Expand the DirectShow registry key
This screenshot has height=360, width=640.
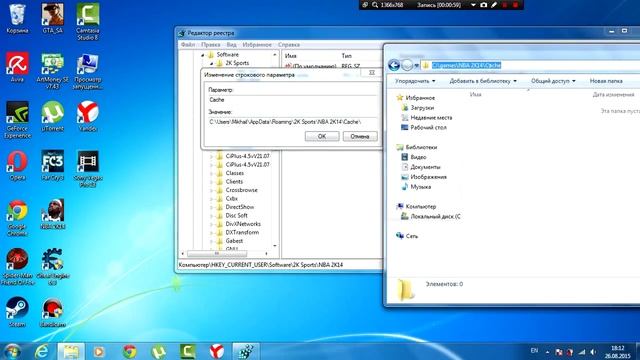pyautogui.click(x=211, y=207)
